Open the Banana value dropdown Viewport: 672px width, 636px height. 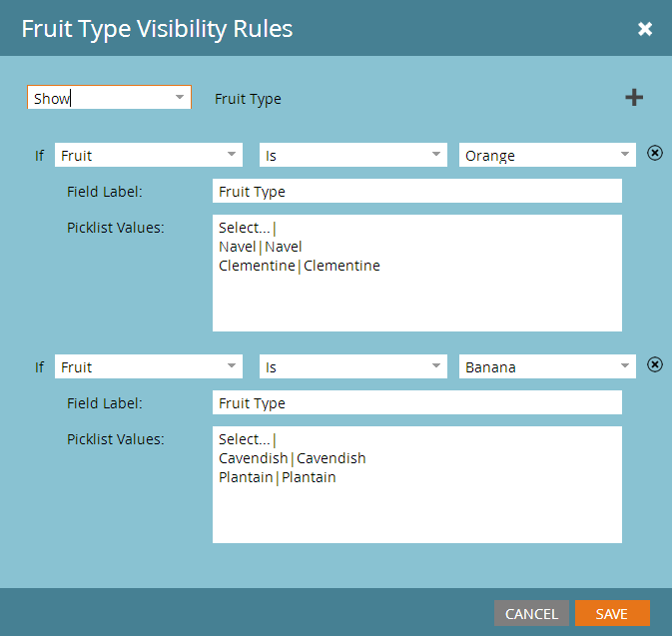click(547, 366)
